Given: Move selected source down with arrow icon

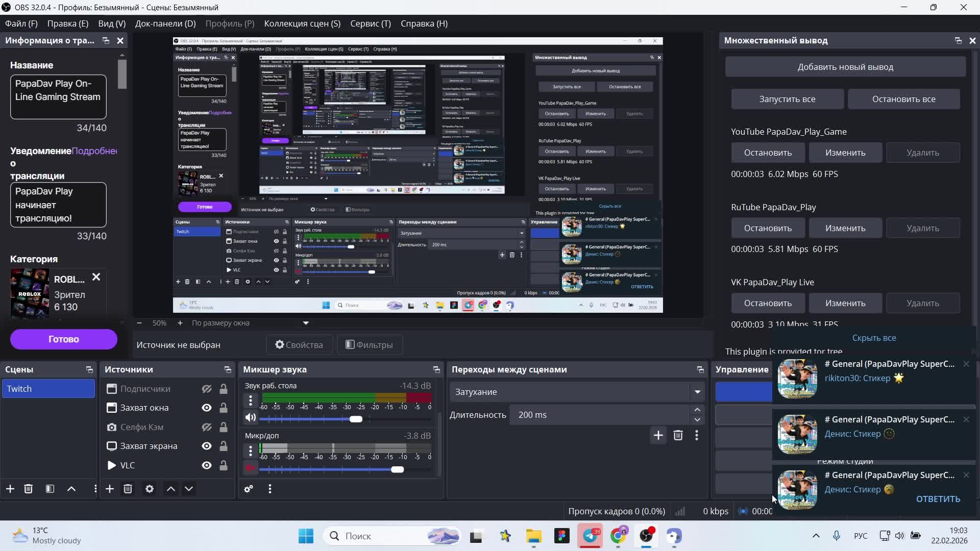Looking at the screenshot, I should [x=189, y=489].
